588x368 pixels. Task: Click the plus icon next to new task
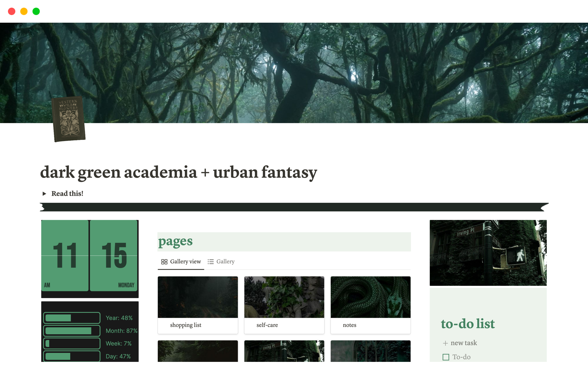click(x=445, y=343)
